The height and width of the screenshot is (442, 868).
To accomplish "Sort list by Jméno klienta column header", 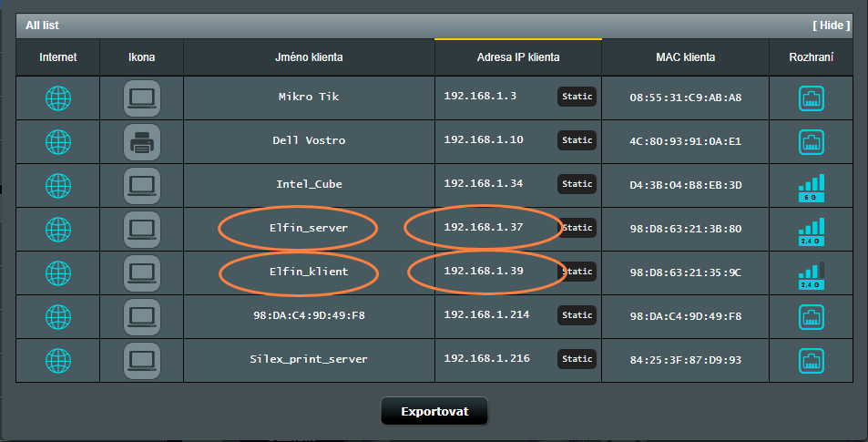I will click(x=309, y=57).
